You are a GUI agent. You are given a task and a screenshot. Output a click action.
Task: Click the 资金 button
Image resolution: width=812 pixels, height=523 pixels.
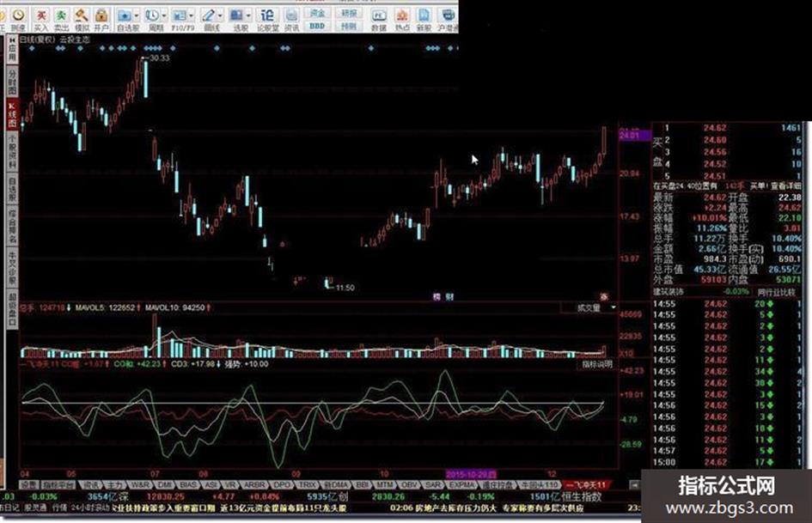(316, 14)
